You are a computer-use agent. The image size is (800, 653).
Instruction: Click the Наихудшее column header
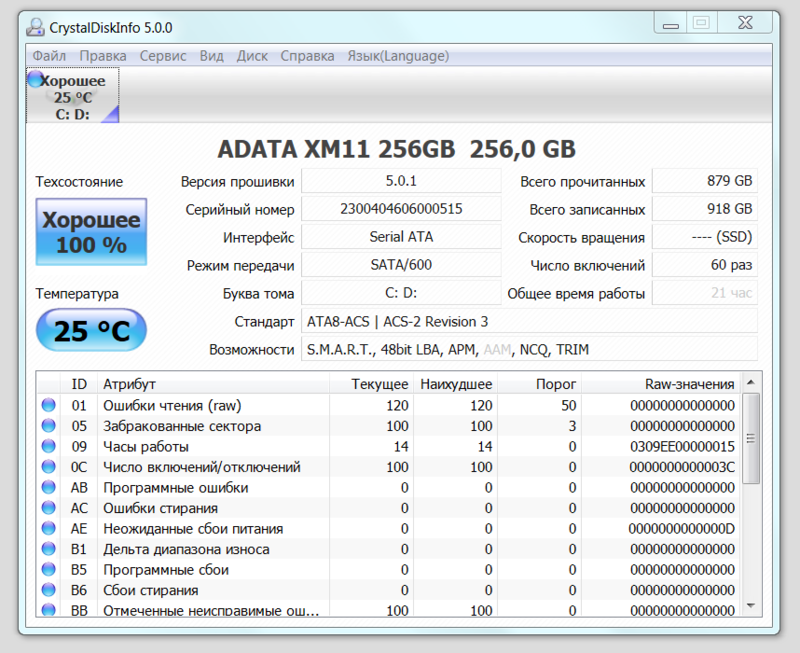tap(456, 384)
